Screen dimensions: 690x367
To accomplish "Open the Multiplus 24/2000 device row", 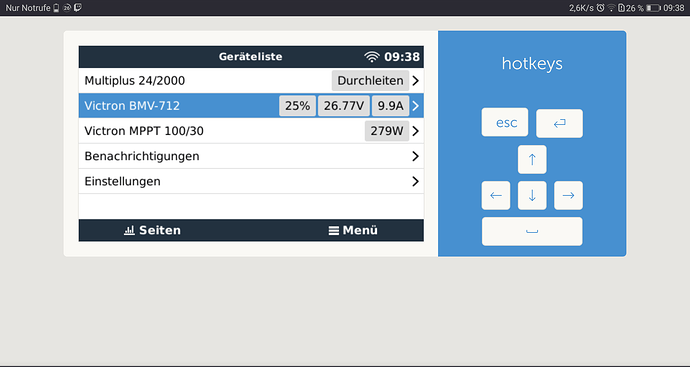I will tap(251, 81).
